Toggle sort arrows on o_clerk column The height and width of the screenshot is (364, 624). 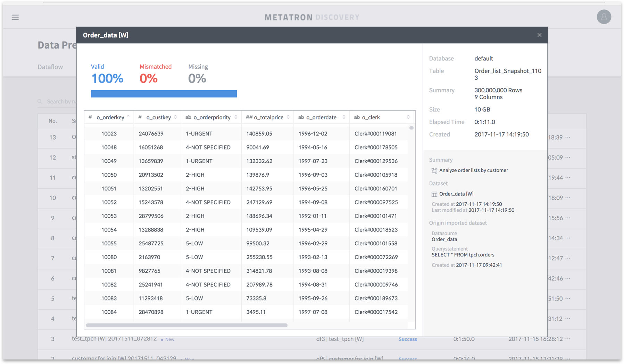coord(408,117)
